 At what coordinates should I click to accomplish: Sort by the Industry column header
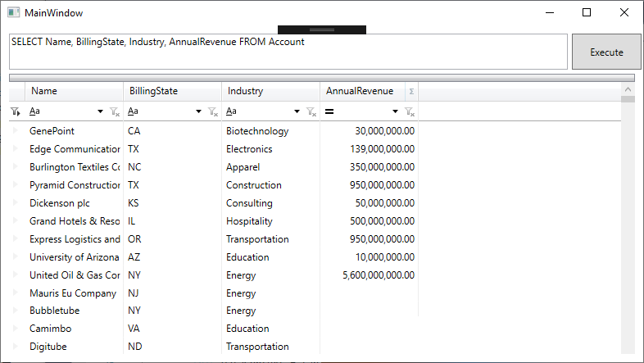270,91
